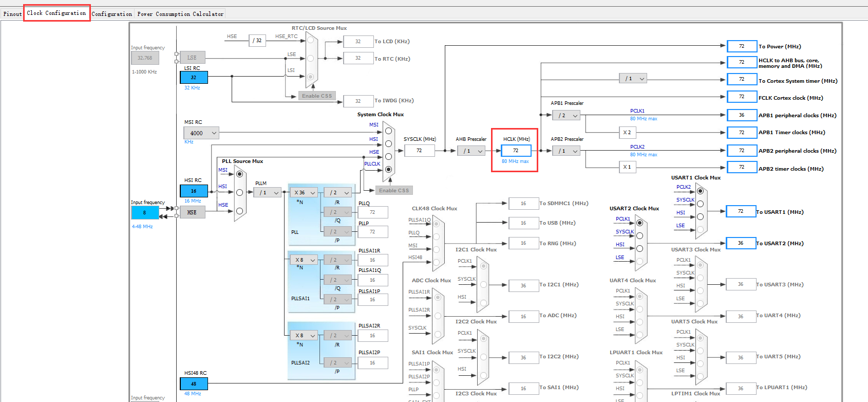868x402 pixels.
Task: Expand the AHB Prescaler dropdown
Action: click(x=471, y=151)
